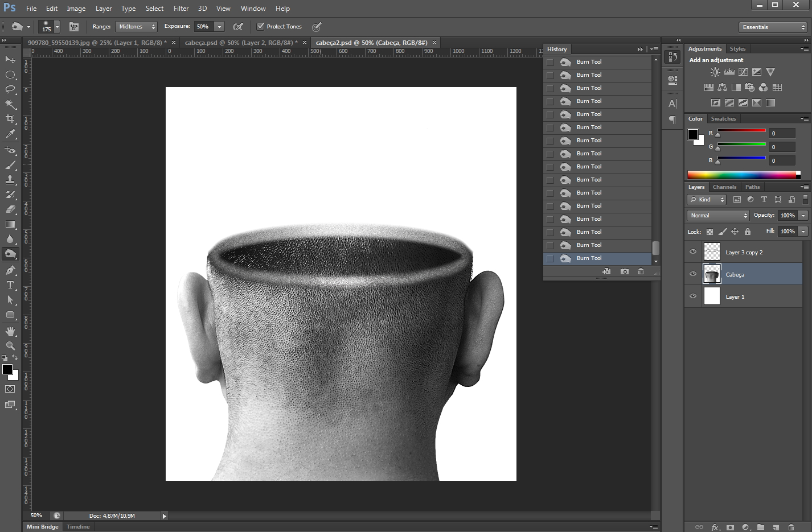This screenshot has width=812, height=532.
Task: Expand the Essentials workspace dropdown
Action: tap(773, 27)
